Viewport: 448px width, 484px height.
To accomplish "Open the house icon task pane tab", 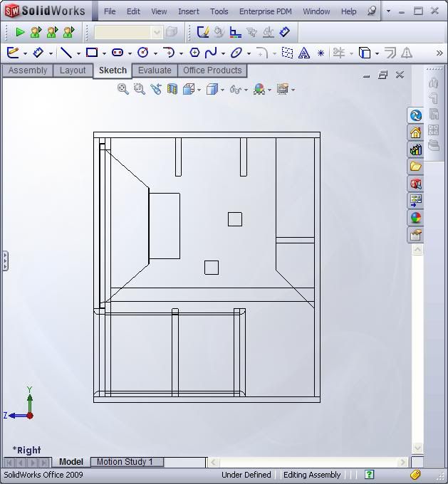I will click(416, 132).
